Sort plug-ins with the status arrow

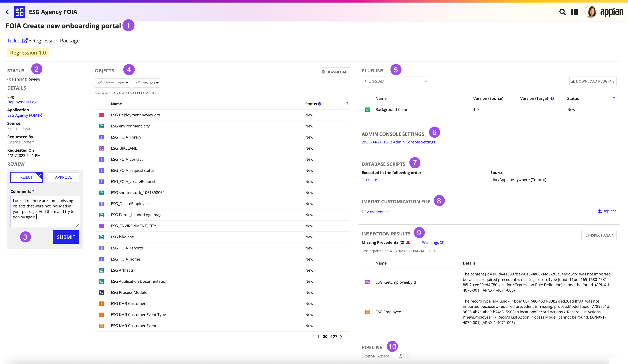614,98
